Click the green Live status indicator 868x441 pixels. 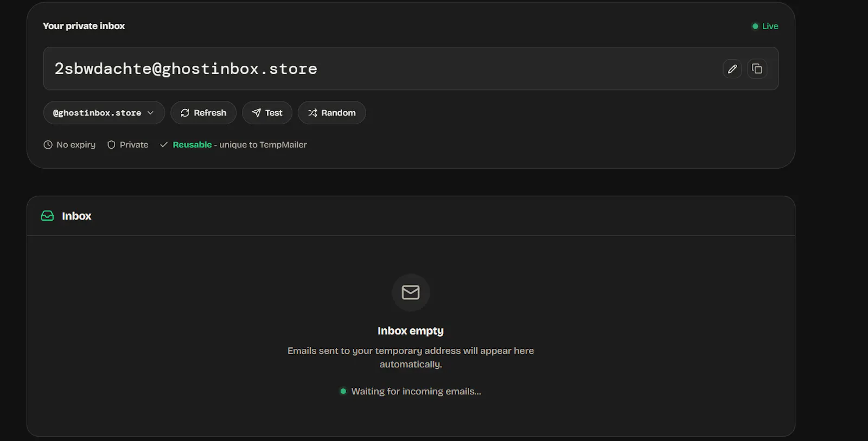tap(765, 26)
